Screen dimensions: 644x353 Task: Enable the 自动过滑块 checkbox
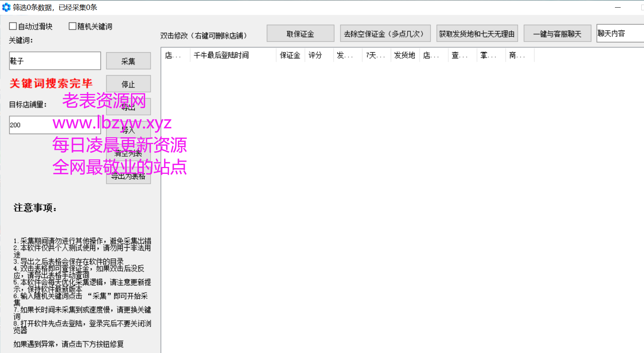tap(13, 26)
